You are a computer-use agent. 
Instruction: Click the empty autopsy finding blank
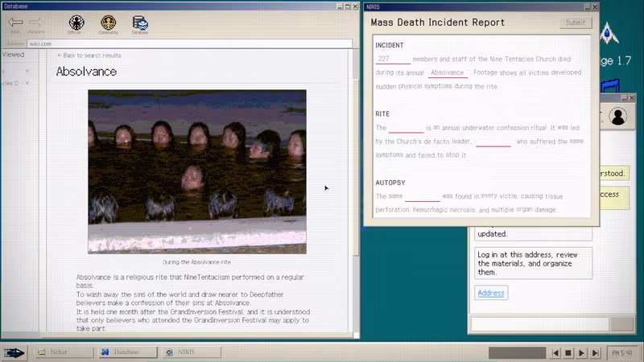[422, 196]
